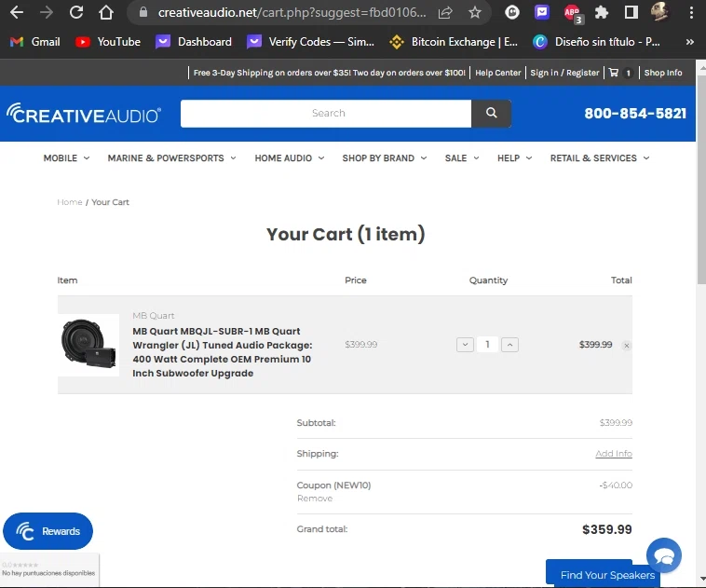Screen dimensions: 706x588
Task: Reload the current page
Action: (76, 13)
